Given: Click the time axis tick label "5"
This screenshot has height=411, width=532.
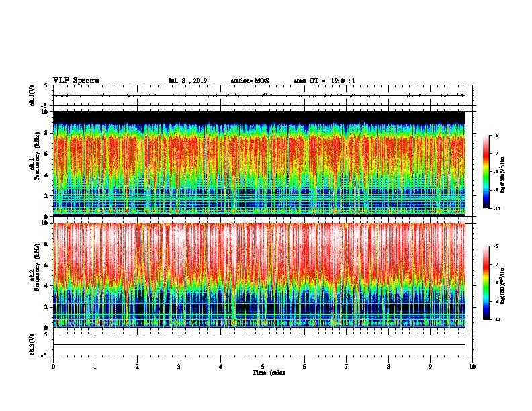Looking at the screenshot, I should tap(263, 367).
